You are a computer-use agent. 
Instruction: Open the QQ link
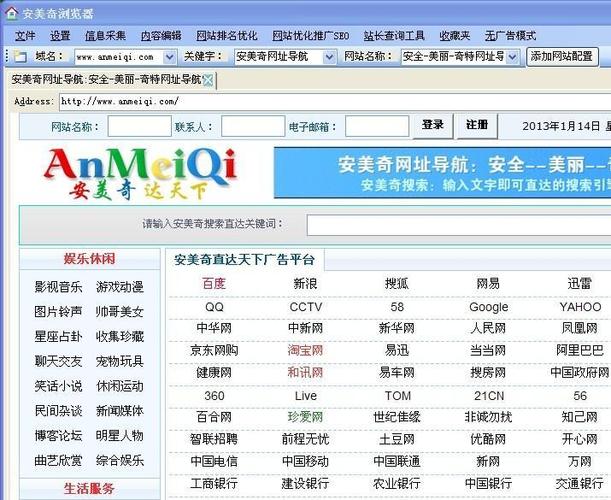pos(214,307)
